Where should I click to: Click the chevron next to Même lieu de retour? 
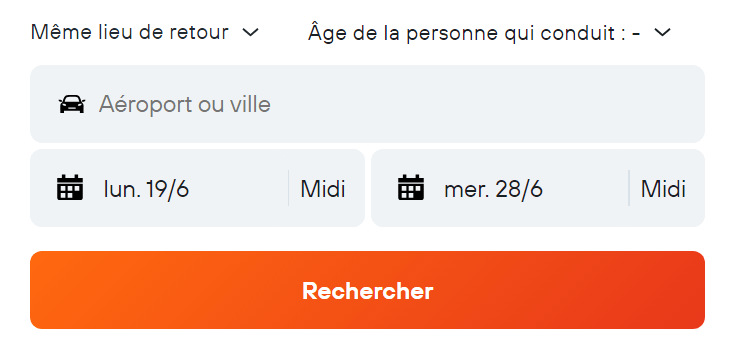(251, 32)
